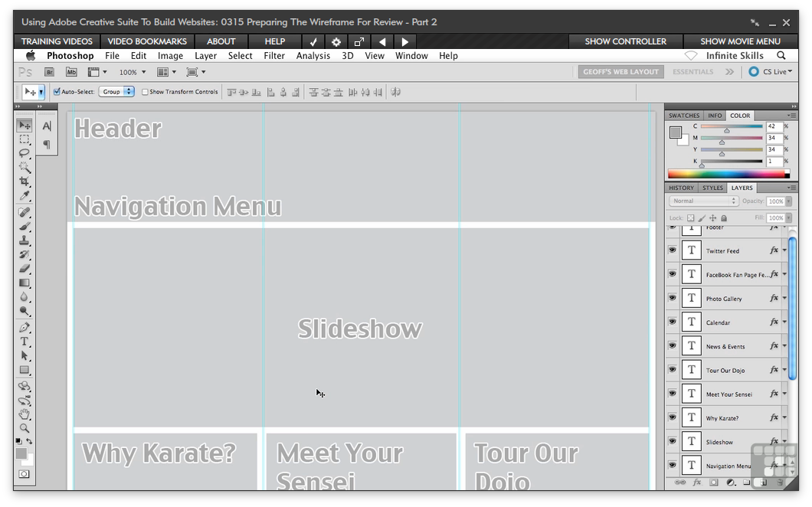
Task: Select the Blur tool
Action: [x=25, y=296]
